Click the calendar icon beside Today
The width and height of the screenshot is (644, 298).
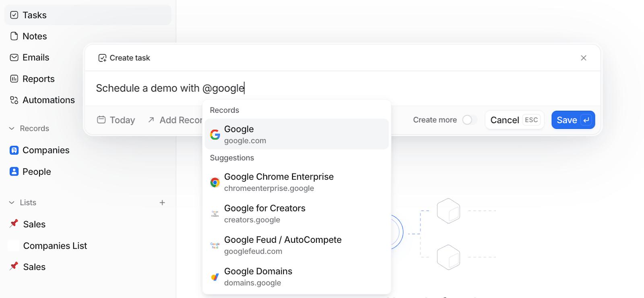pos(101,120)
